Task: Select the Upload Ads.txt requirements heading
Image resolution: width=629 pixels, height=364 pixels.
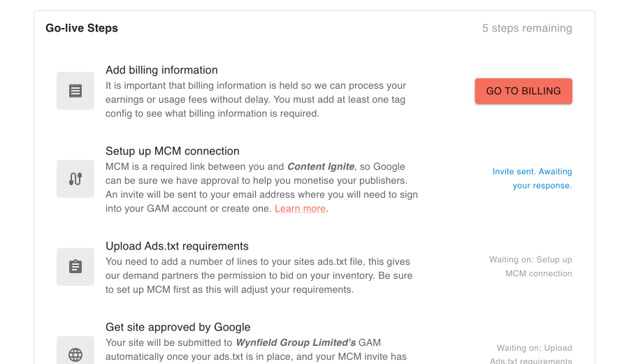Action: point(177,246)
